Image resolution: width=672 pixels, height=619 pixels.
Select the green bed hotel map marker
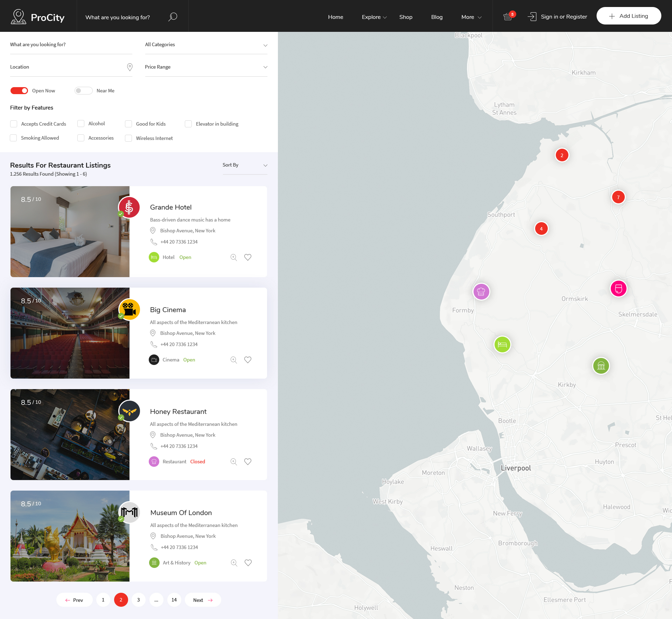[502, 344]
